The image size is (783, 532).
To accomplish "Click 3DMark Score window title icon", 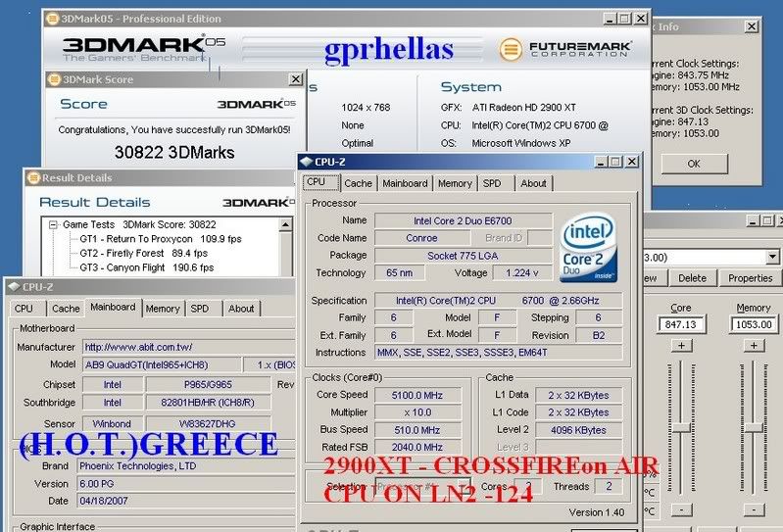I will pos(55,79).
